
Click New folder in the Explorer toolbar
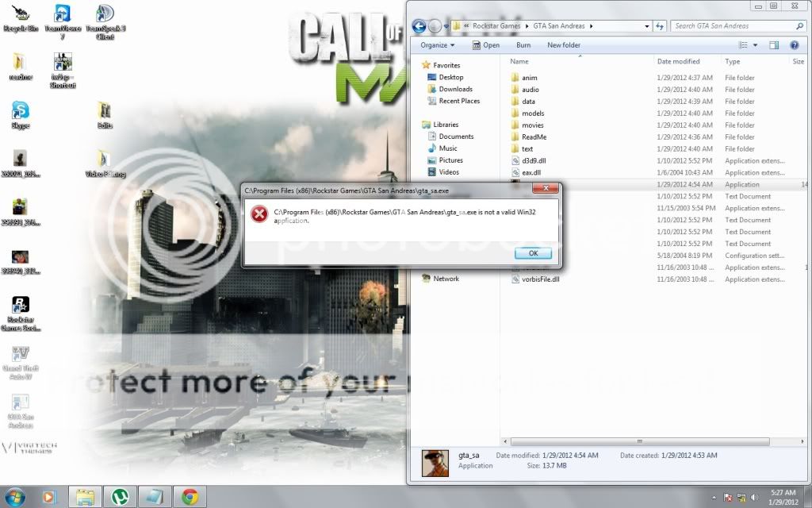pyautogui.click(x=564, y=45)
